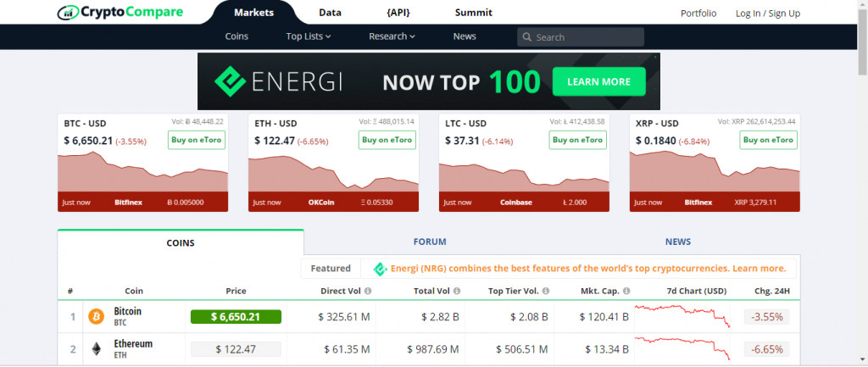Switch to the FORUM tab
The height and width of the screenshot is (367, 868).
click(430, 242)
